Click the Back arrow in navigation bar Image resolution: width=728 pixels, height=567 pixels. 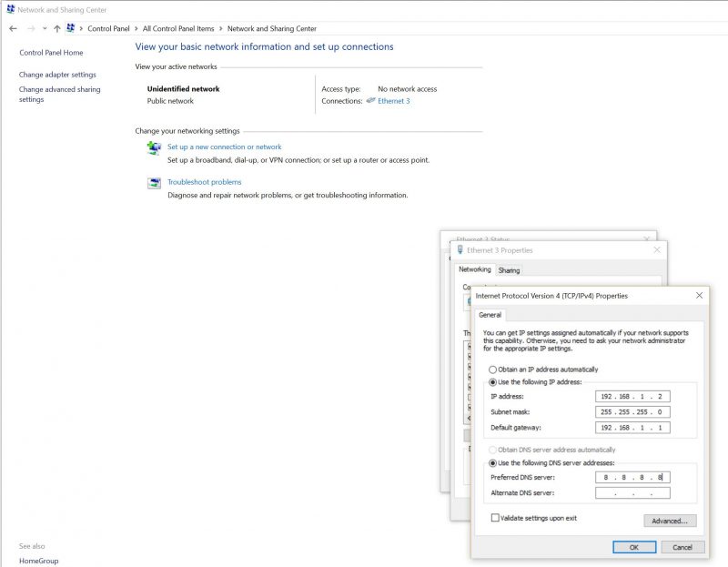point(13,28)
